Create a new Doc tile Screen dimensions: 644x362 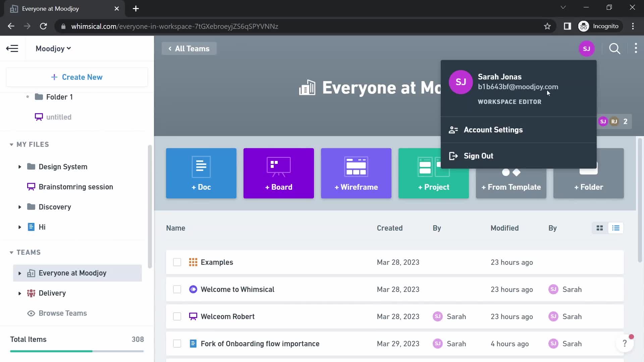click(201, 173)
